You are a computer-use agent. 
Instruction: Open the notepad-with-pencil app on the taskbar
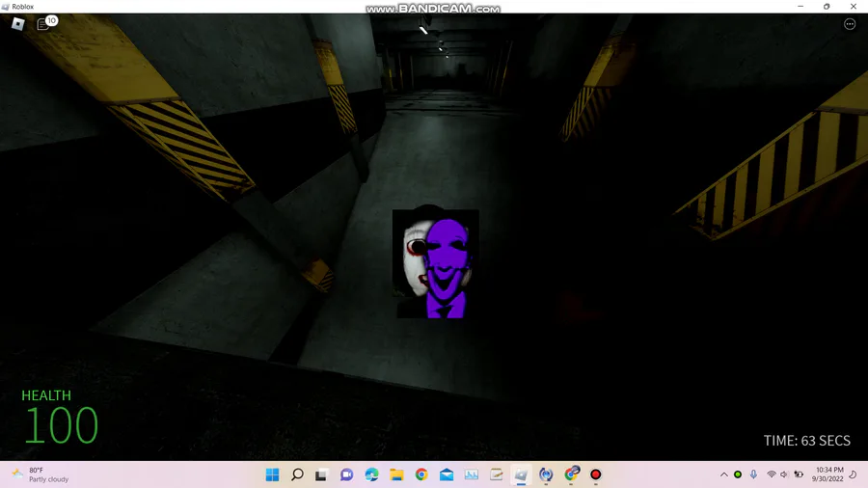[496, 474]
